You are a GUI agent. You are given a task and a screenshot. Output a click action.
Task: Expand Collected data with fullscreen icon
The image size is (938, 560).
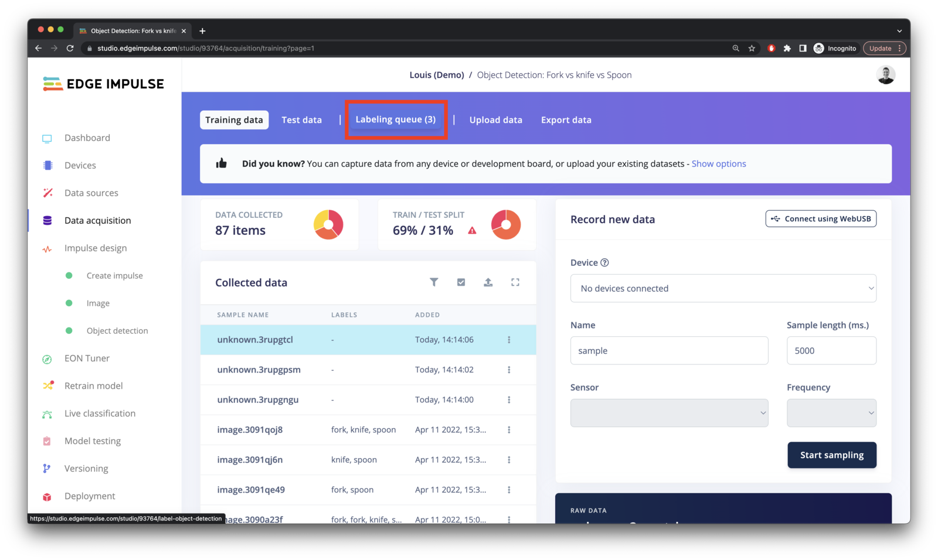coord(515,282)
